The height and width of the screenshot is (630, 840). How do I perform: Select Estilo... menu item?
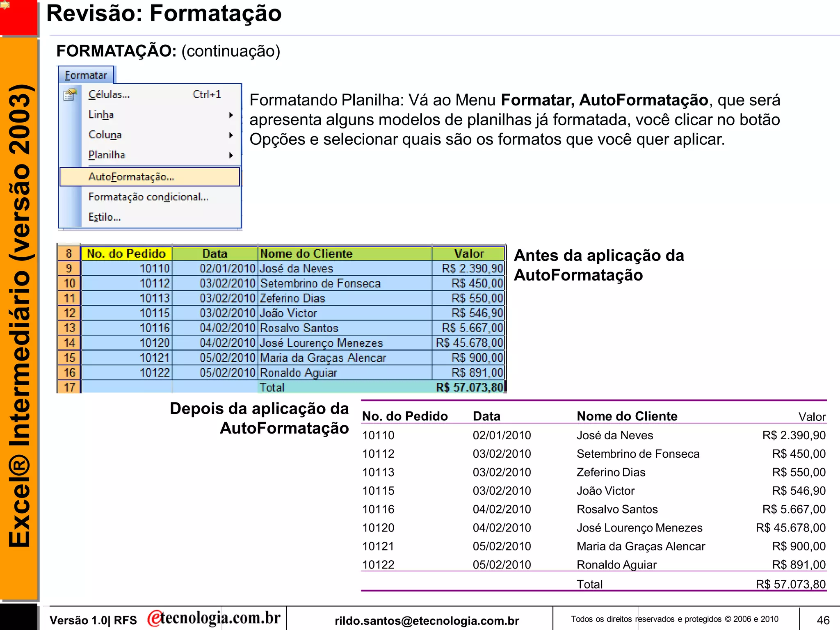105,217
